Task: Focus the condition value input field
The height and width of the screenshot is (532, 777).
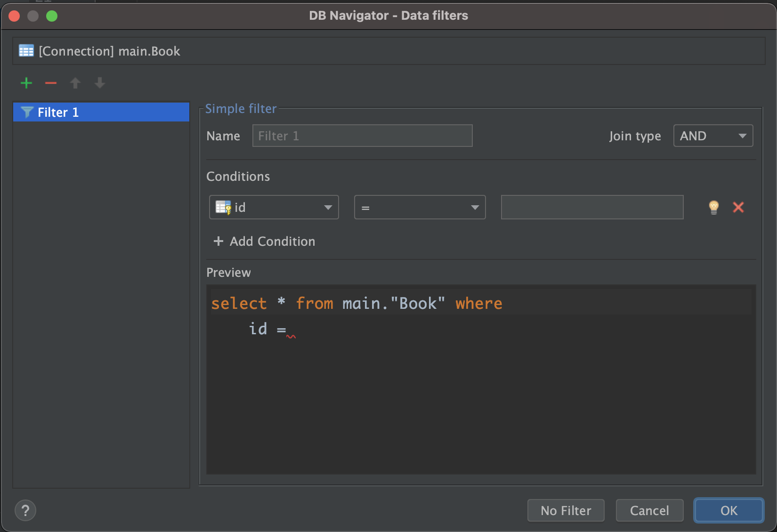Action: tap(592, 207)
